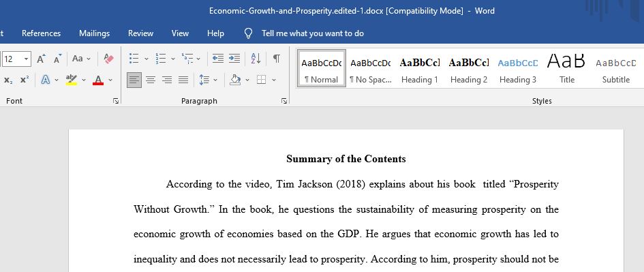Open the font color dropdown arrow
Screen dimensions: 644x272
pos(110,80)
